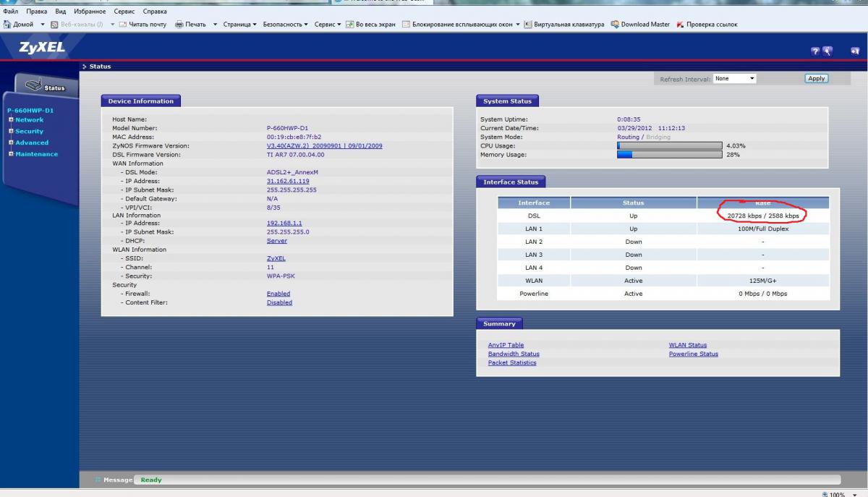Open the Refresh Interval dropdown
The width and height of the screenshot is (868, 497).
coord(734,78)
